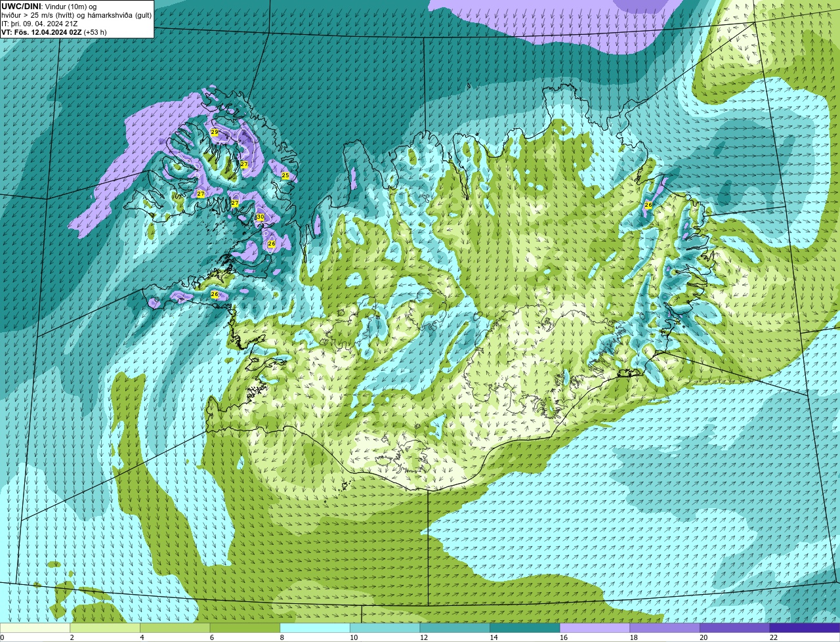Select the 'IT: þri. 09. 04. 2024 21Z' line

coord(40,24)
